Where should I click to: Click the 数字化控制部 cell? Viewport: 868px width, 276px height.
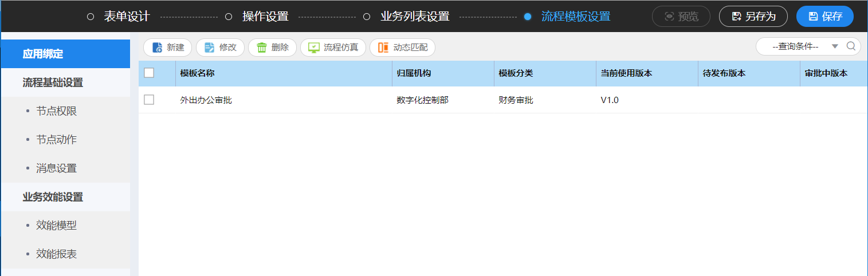(422, 100)
